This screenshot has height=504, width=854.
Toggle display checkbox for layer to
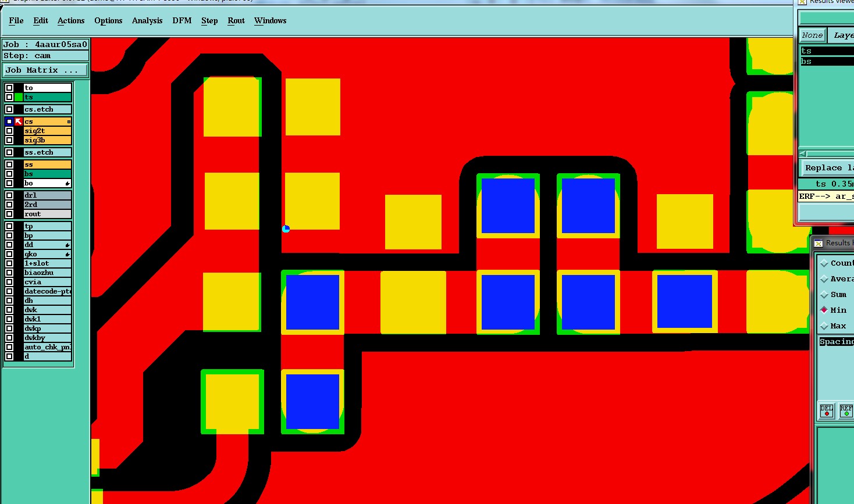click(9, 88)
